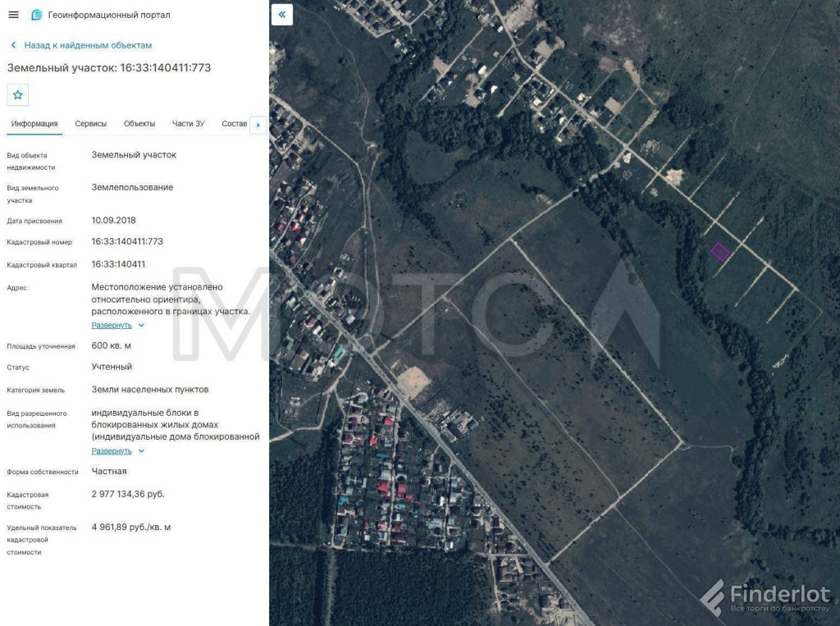Select the Категория земель label

pos(35,391)
